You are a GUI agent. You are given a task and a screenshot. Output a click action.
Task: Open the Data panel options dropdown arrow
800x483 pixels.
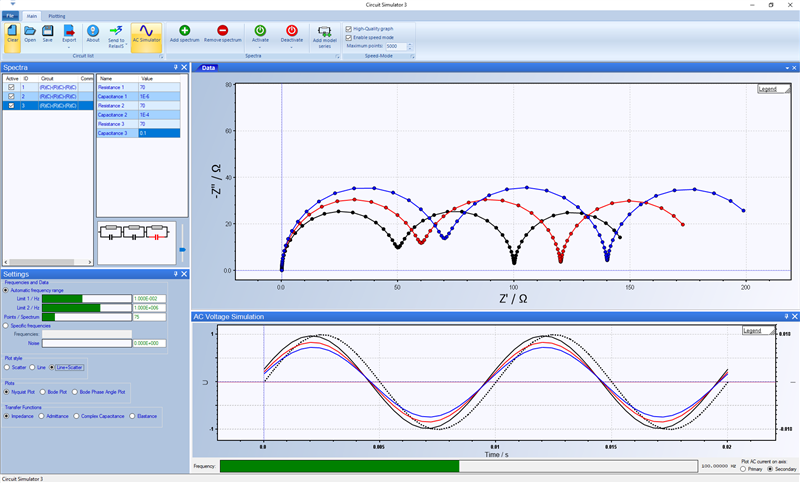coord(787,68)
